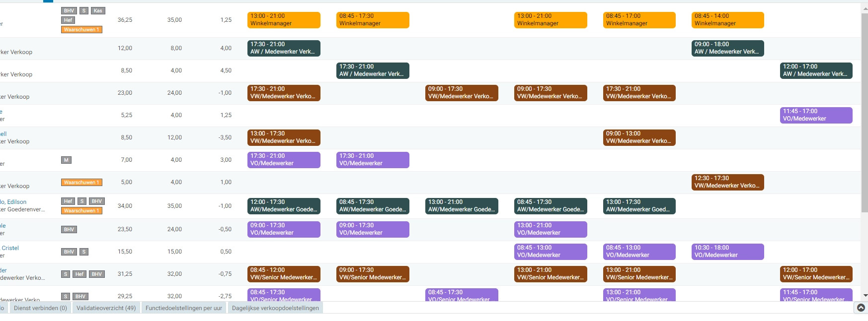Viewport: 868px width, 321px height.
Task: Open the Cristel employee link
Action: [10, 248]
